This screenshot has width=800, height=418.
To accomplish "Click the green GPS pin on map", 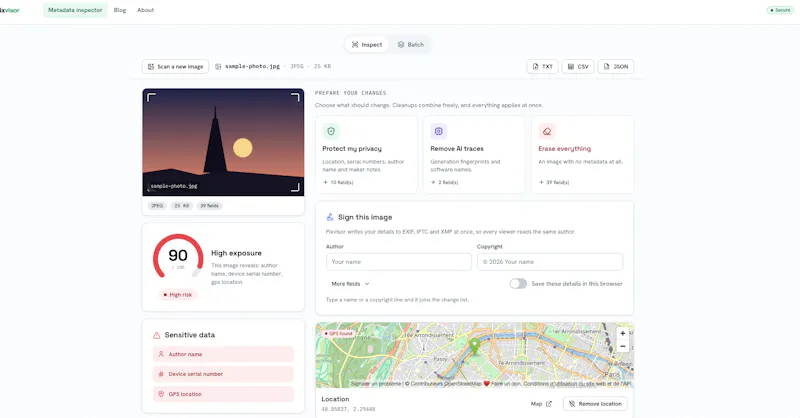I will [474, 346].
